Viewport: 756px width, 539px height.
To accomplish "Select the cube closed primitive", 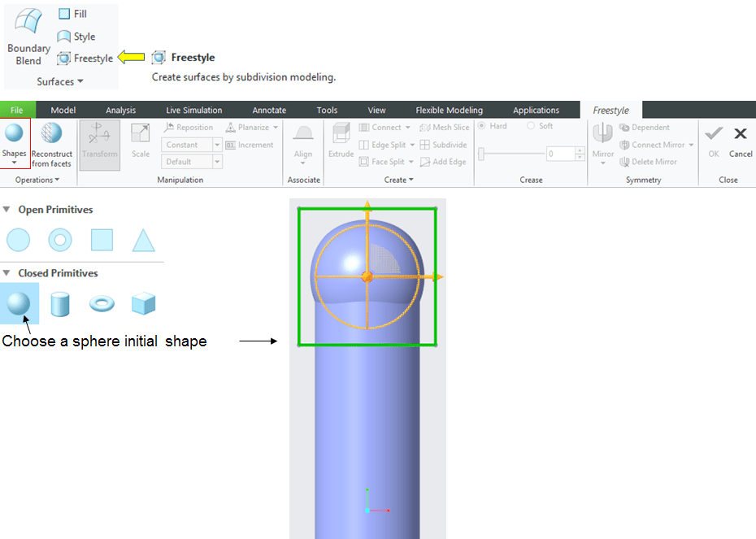I will [143, 304].
